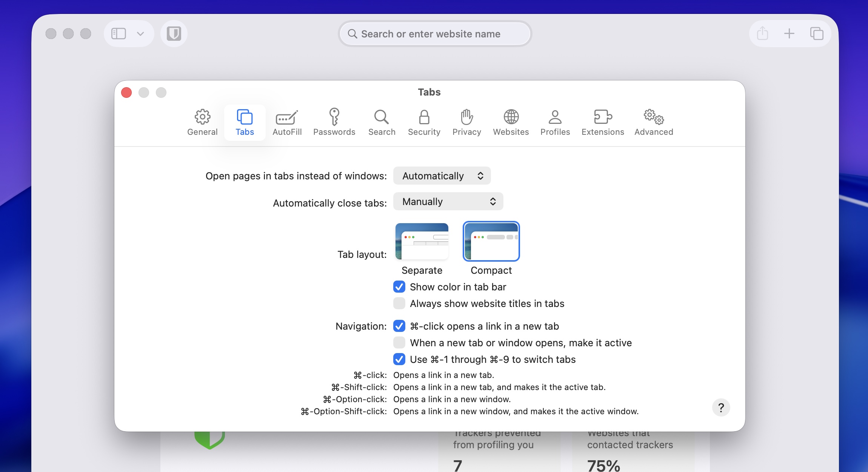Click the Bitwarden shield extension icon
Screen dimensions: 868x472
click(x=174, y=34)
